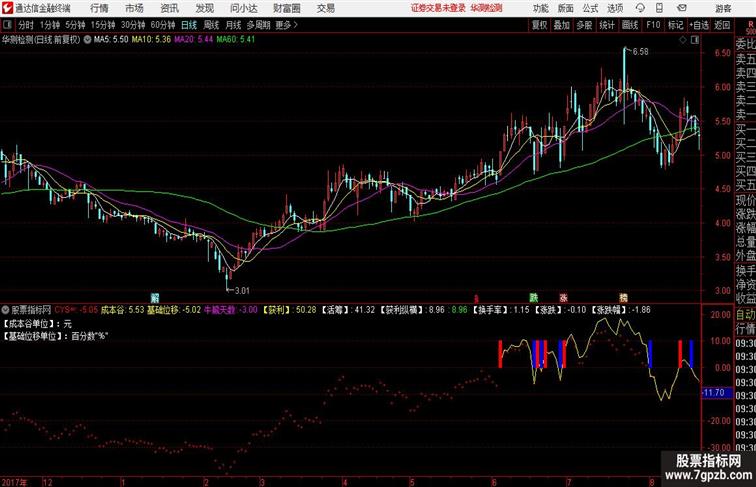Open the 资讯 menu

(x=169, y=8)
